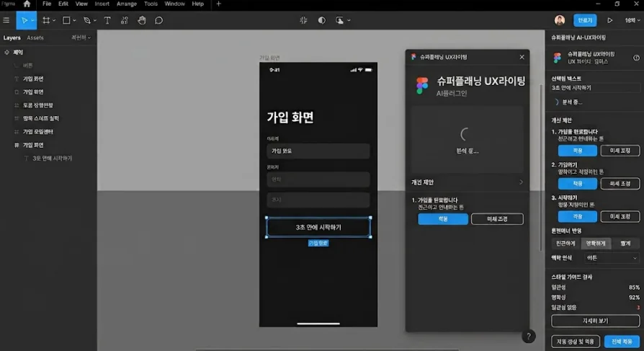Open dropdown arrow next to Move tool

coord(33,21)
